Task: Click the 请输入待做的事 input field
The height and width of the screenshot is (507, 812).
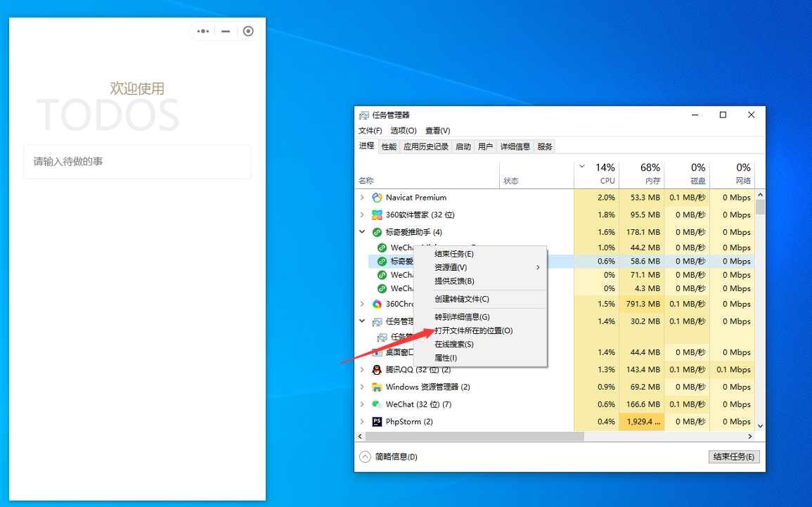Action: point(137,162)
